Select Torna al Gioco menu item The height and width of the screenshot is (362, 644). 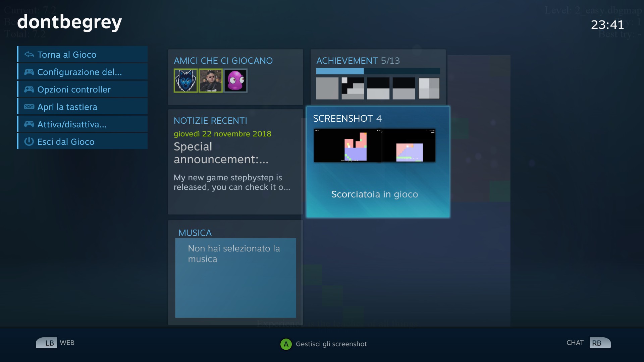[x=83, y=54]
